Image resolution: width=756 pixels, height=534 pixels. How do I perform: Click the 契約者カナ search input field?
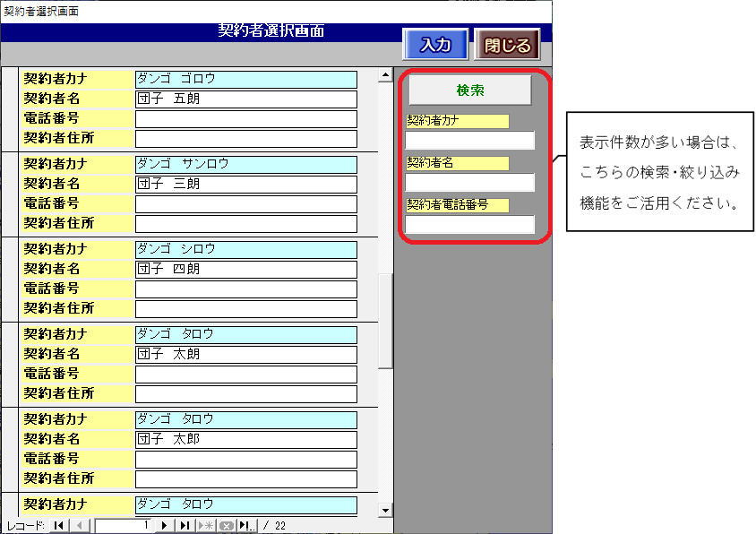pyautogui.click(x=469, y=141)
